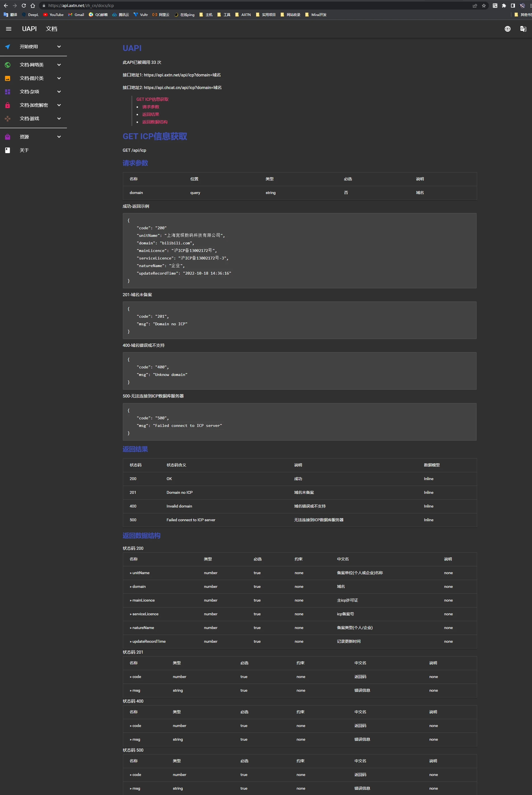Open the 阿里云 bookmark
Image resolution: width=532 pixels, height=795 pixels.
point(161,15)
